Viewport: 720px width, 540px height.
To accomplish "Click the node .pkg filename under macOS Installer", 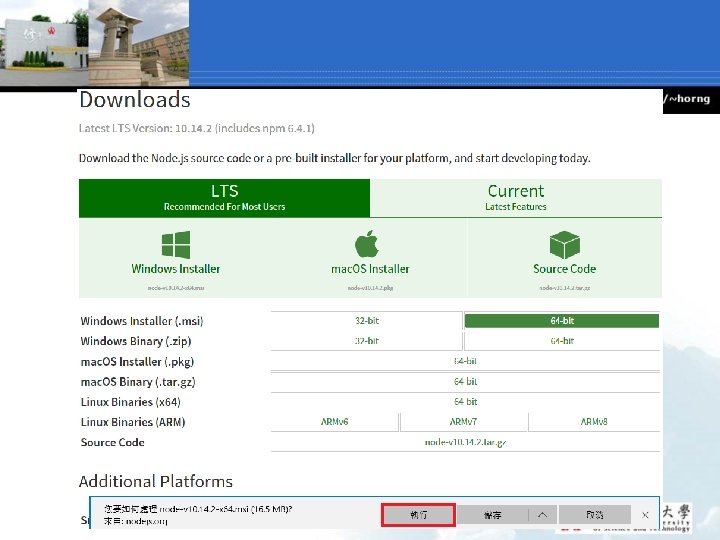I will coord(370,288).
